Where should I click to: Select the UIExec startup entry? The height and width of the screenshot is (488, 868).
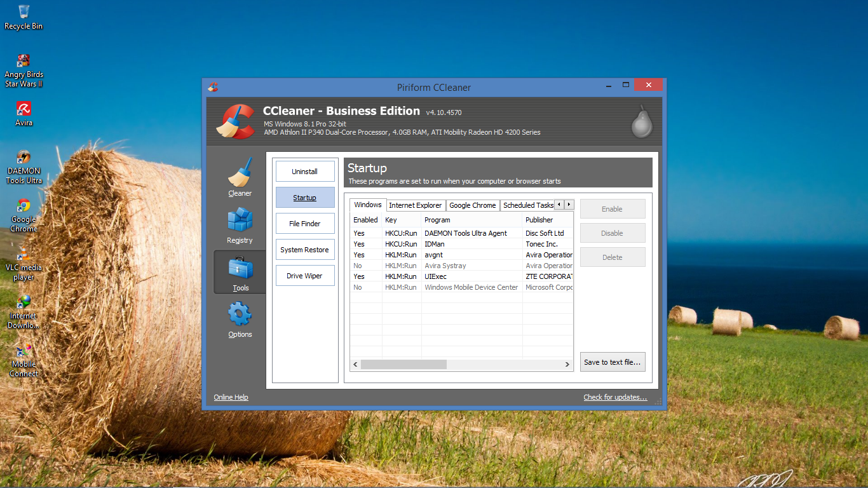(461, 276)
